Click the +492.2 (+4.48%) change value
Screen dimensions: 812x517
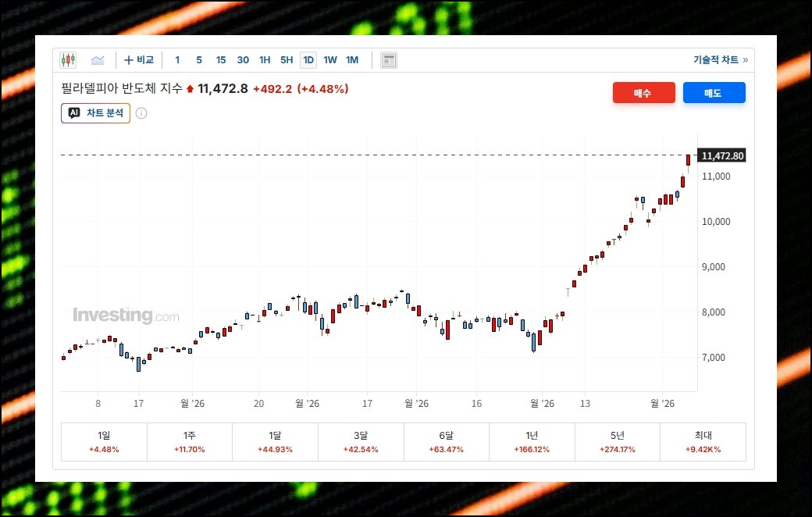tap(301, 89)
